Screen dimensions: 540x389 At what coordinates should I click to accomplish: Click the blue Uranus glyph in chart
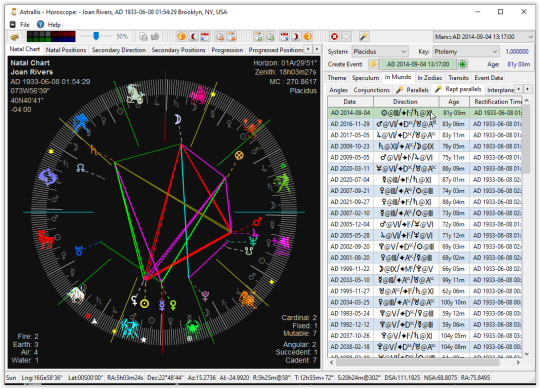tap(79, 250)
